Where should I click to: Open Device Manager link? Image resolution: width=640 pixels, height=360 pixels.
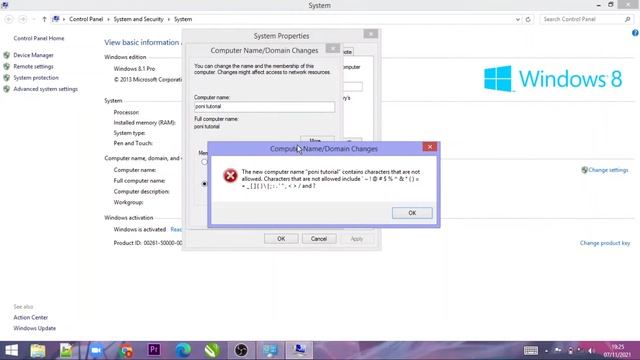tap(33, 55)
